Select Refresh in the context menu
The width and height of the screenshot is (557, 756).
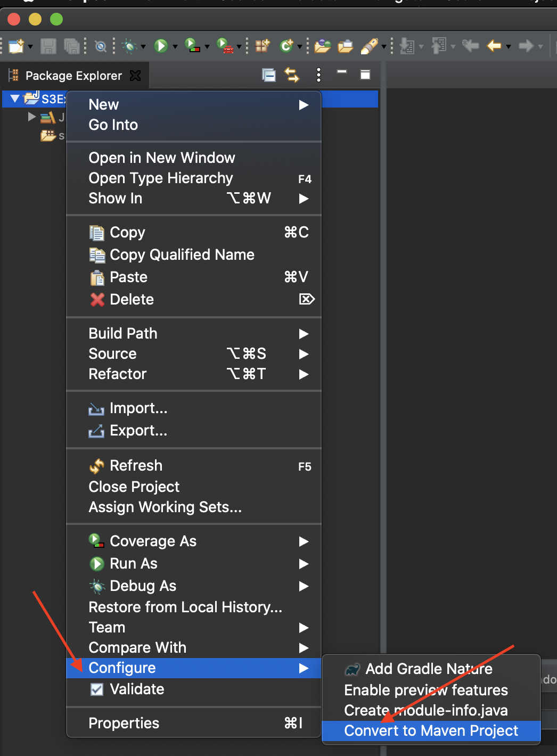(136, 466)
